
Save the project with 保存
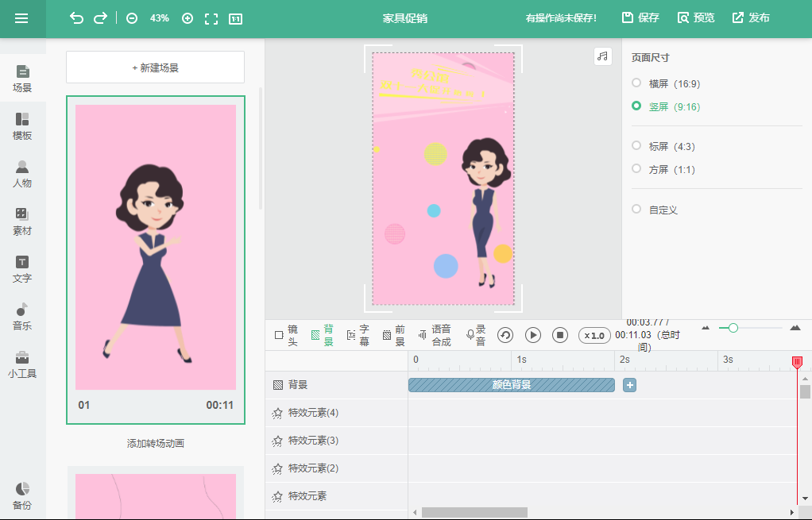(640, 17)
